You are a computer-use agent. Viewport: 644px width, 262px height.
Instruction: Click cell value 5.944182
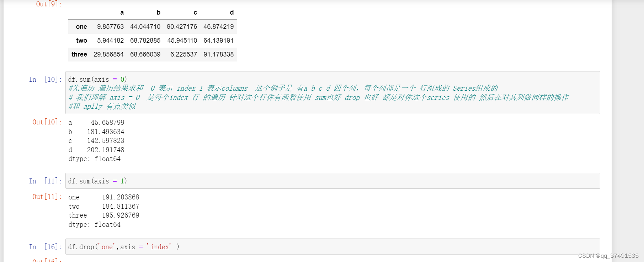[110, 41]
